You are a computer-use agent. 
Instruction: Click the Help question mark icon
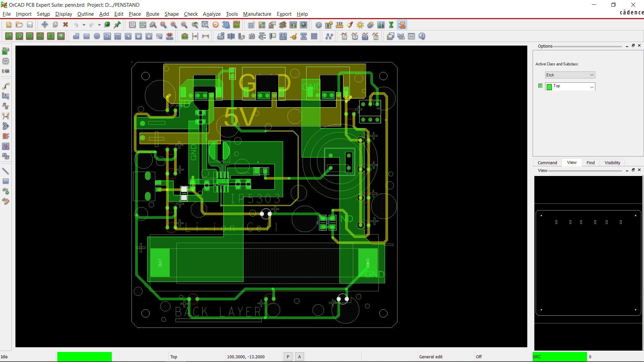[x=422, y=36]
